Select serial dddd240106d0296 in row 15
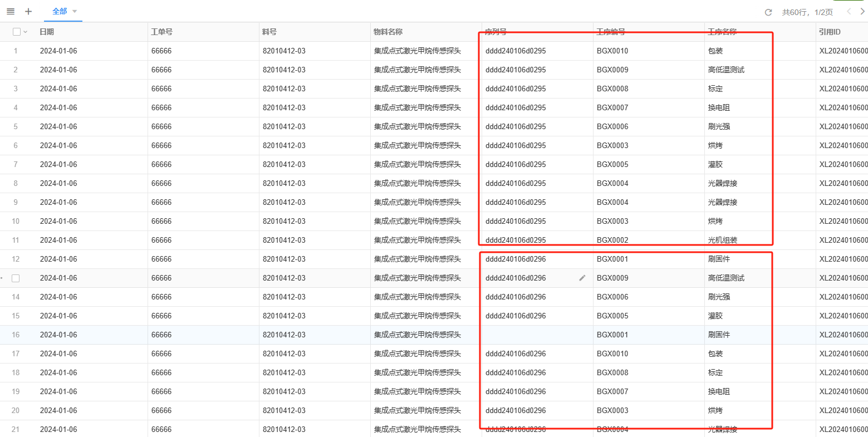The height and width of the screenshot is (437, 868). point(516,316)
